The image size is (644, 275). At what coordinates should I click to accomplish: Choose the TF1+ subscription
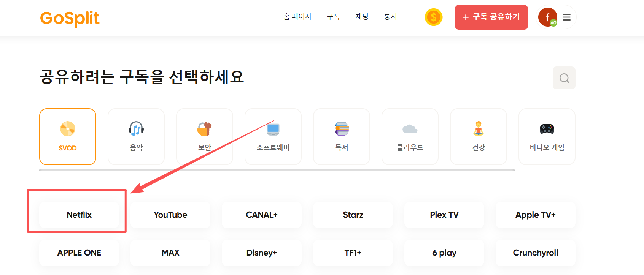(353, 253)
